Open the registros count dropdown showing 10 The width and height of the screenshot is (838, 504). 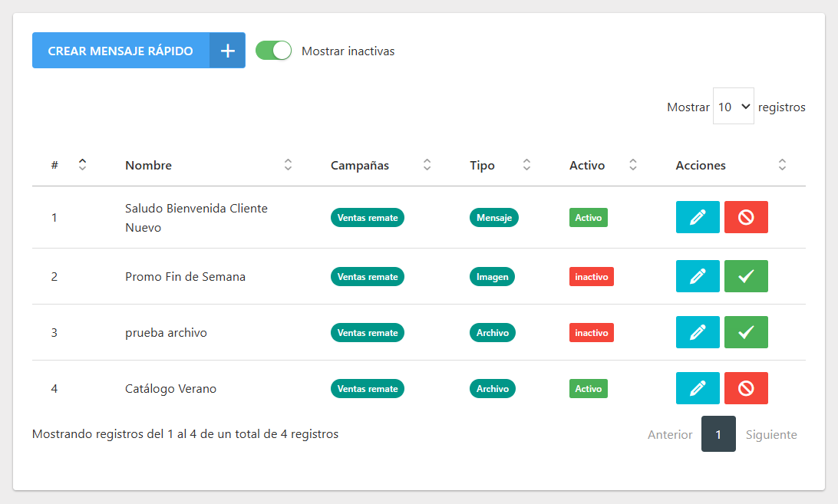[x=734, y=106]
